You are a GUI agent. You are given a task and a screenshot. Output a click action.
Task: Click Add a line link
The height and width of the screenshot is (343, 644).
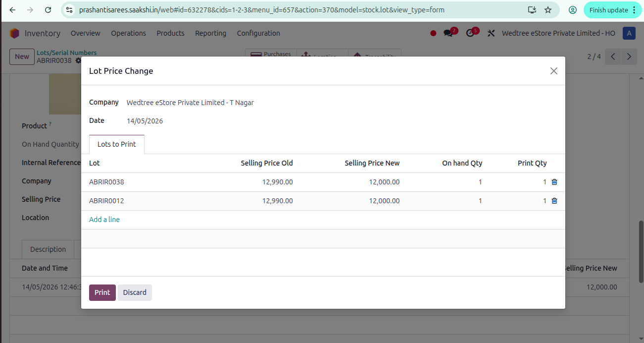tap(104, 220)
